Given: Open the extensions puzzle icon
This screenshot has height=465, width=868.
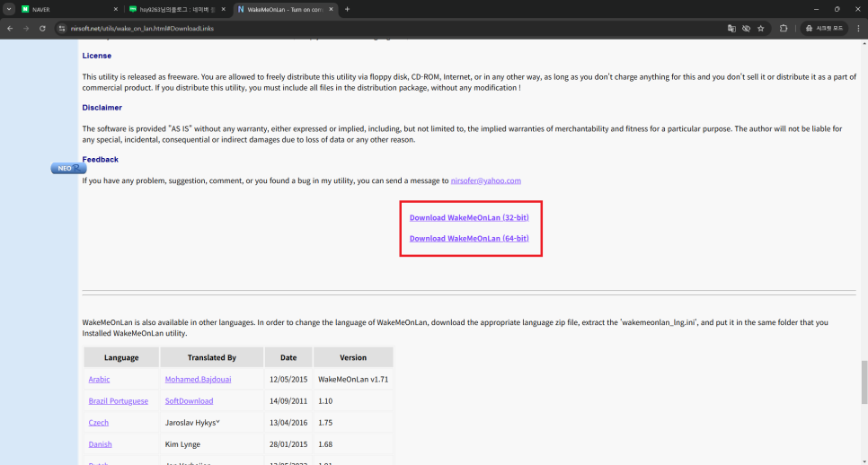Looking at the screenshot, I should (784, 28).
